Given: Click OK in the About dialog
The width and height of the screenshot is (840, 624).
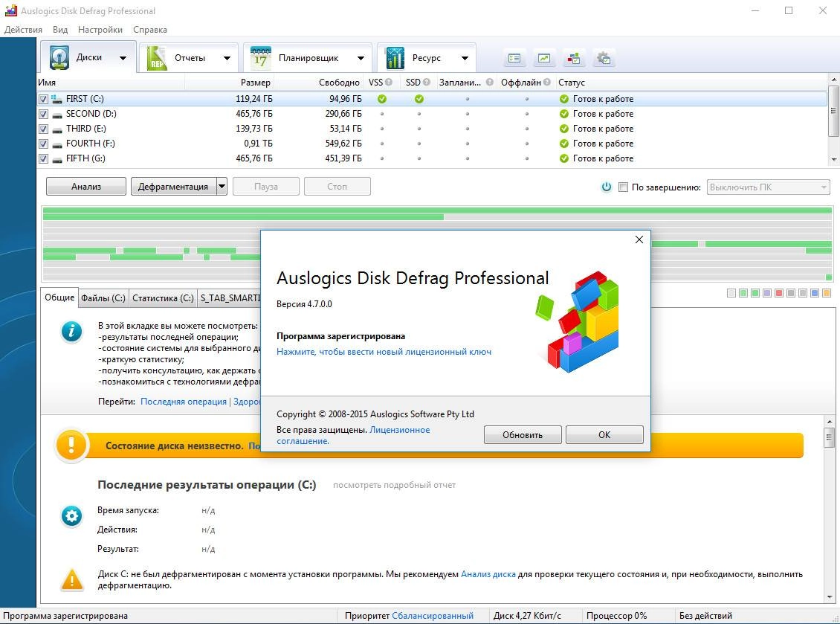Looking at the screenshot, I should click(604, 435).
